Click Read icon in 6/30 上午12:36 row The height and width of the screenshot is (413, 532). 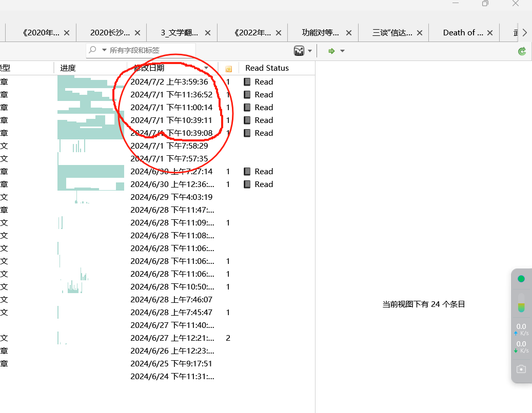[247, 184]
